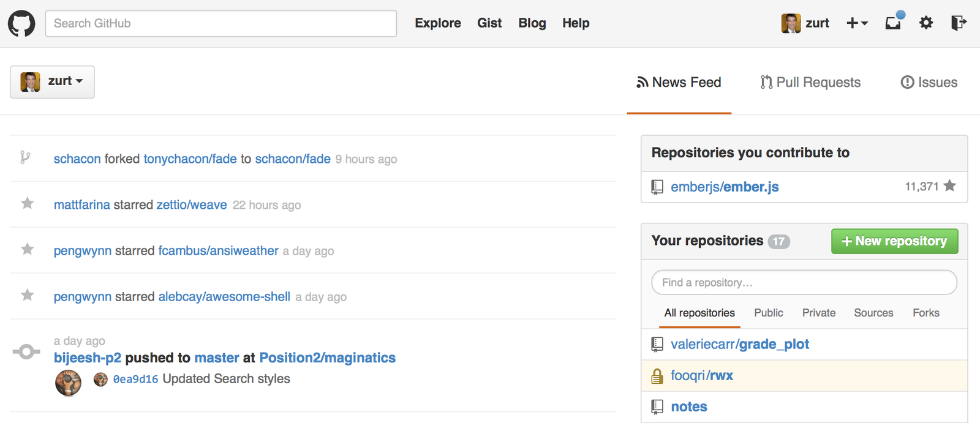Focus the Search GitHub field
Image resolution: width=980 pixels, height=423 pixels.
tap(221, 23)
